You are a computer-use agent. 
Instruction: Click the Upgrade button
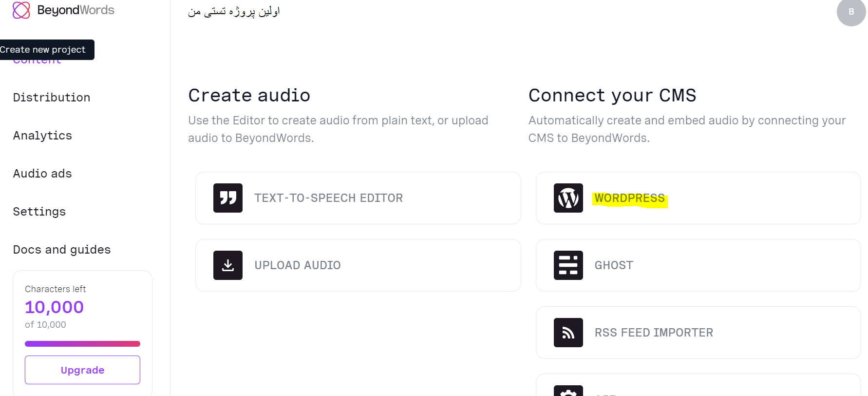tap(82, 370)
